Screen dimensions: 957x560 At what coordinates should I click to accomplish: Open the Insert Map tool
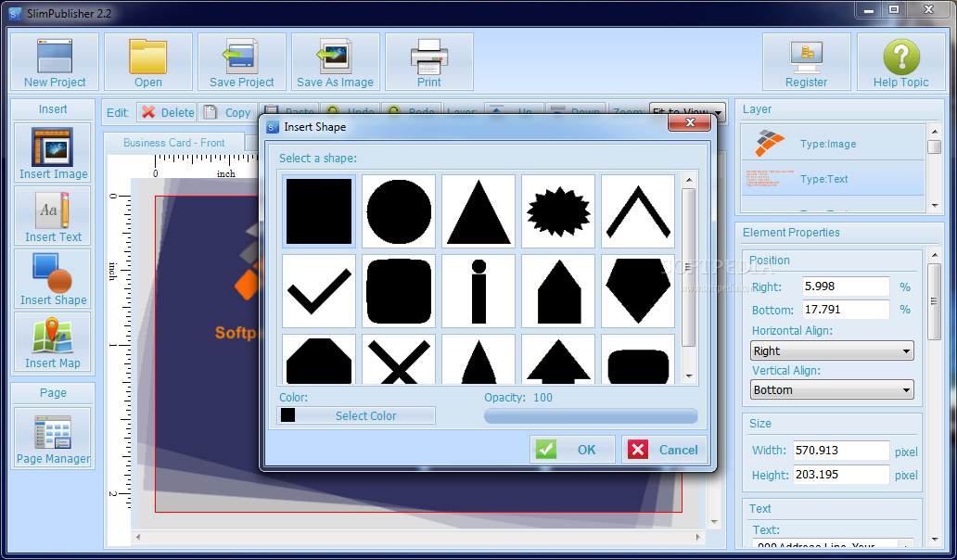pos(53,343)
